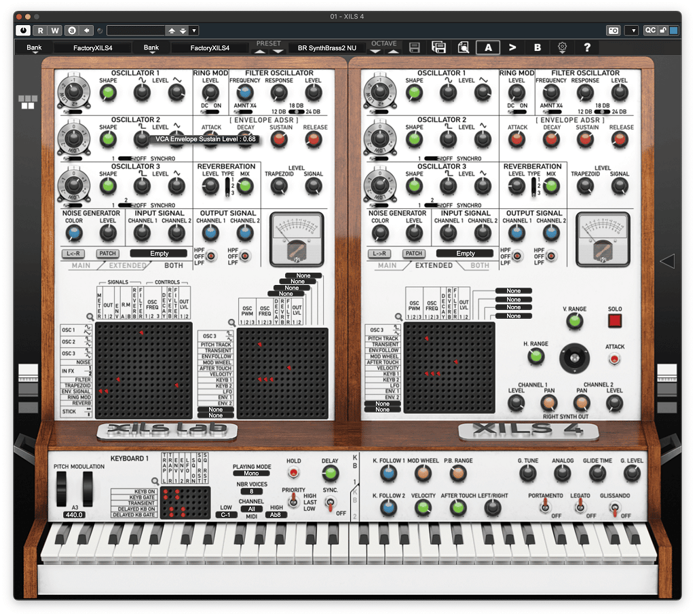Click the QC quick controls icon

tap(650, 30)
